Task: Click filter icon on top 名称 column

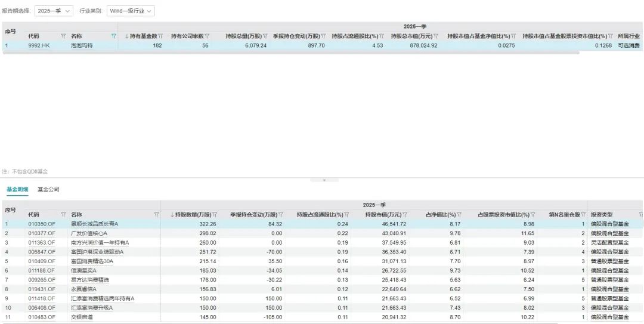Action: [x=113, y=36]
